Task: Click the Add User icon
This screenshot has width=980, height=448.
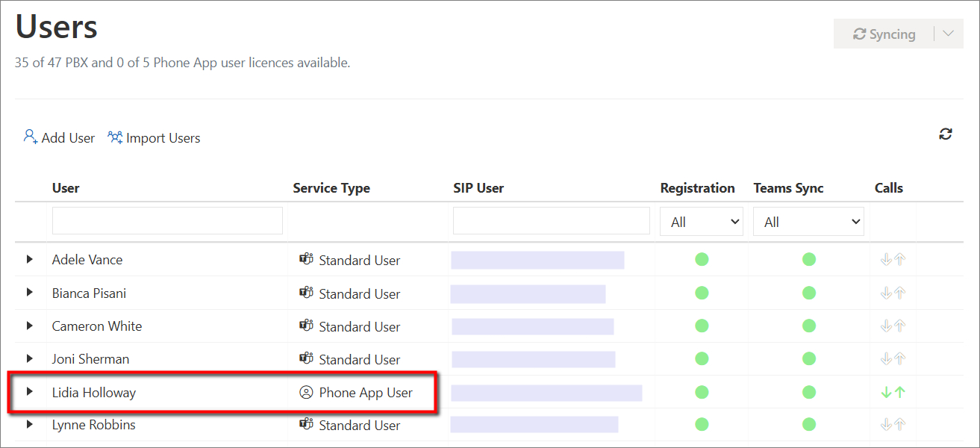Action: [x=31, y=137]
